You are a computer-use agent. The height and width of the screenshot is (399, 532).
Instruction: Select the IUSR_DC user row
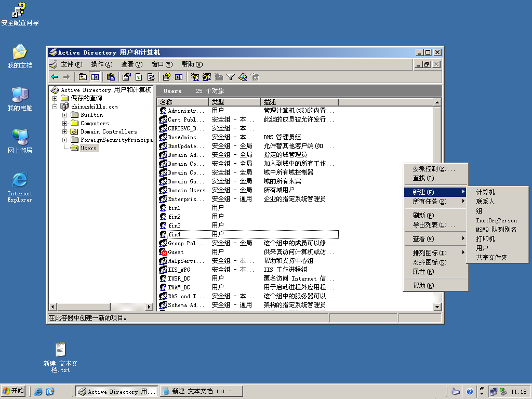coord(248,278)
